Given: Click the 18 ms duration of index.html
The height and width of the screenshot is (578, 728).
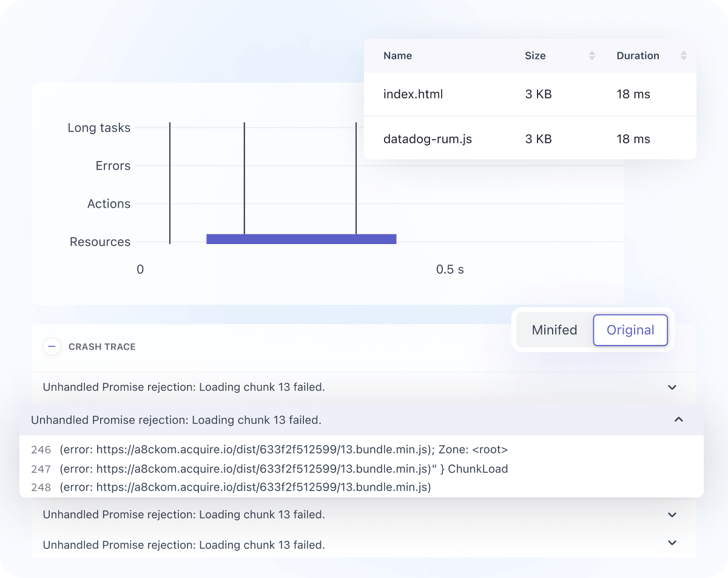Looking at the screenshot, I should [x=633, y=94].
